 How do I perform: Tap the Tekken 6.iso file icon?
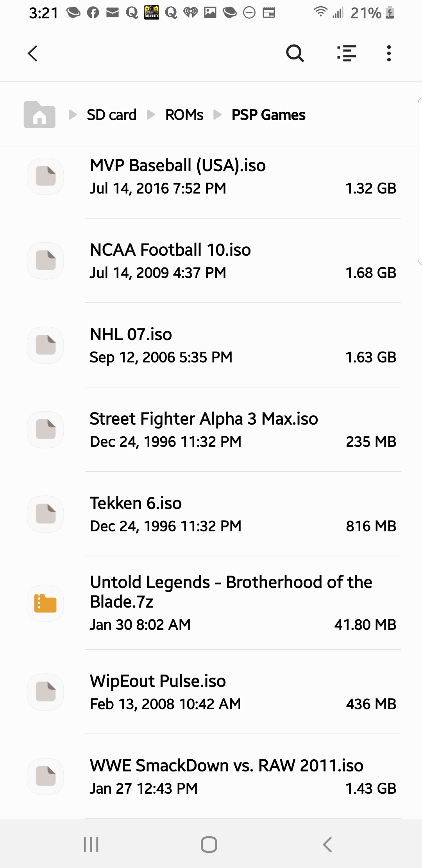[46, 514]
